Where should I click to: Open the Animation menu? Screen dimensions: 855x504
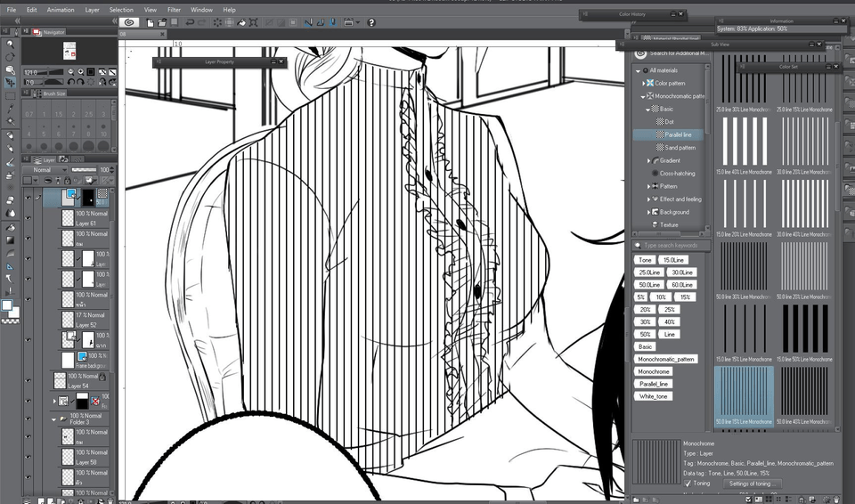click(x=61, y=10)
